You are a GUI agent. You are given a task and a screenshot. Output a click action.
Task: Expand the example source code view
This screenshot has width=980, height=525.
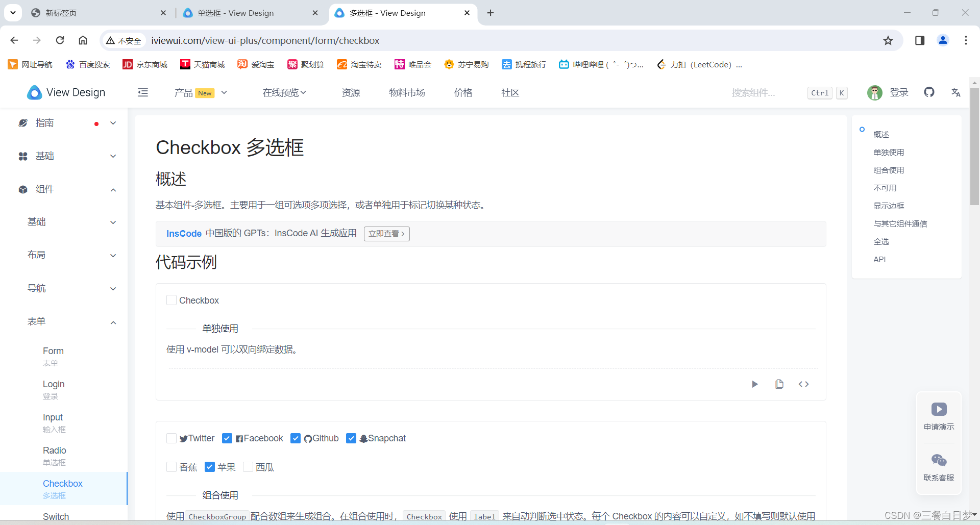(x=803, y=384)
